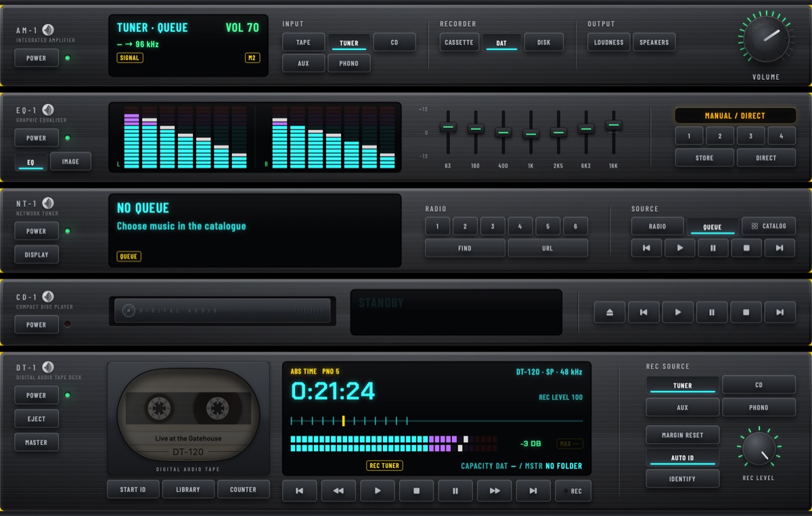Stop the NT-1 network tuner playback
812x516 pixels.
pyautogui.click(x=746, y=248)
